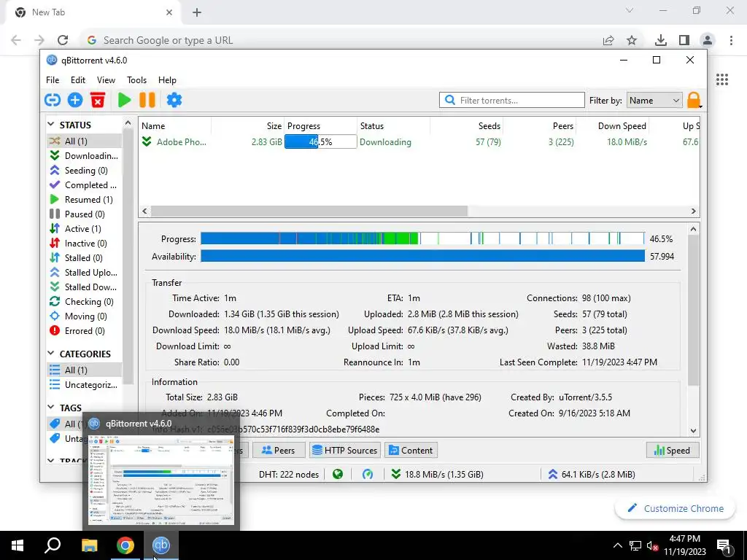The height and width of the screenshot is (560, 747).
Task: Switch to the Peers tab
Action: [279, 451]
